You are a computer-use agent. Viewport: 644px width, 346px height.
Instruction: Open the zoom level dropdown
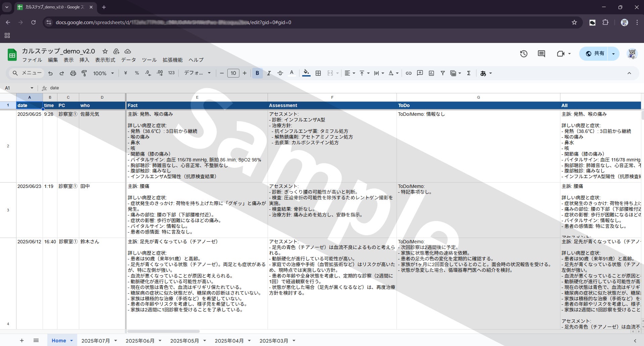(x=103, y=73)
